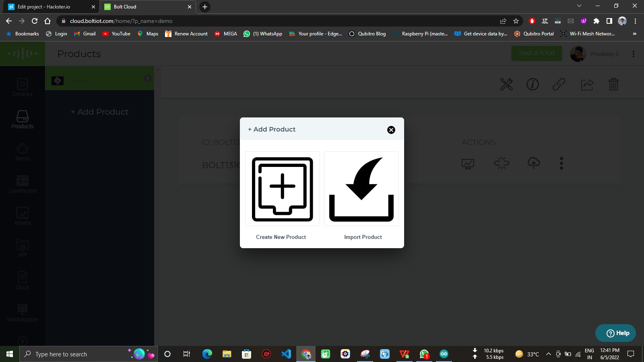The height and width of the screenshot is (362, 644).
Task: Open Visual Studio Code from taskbar
Action: click(286, 354)
